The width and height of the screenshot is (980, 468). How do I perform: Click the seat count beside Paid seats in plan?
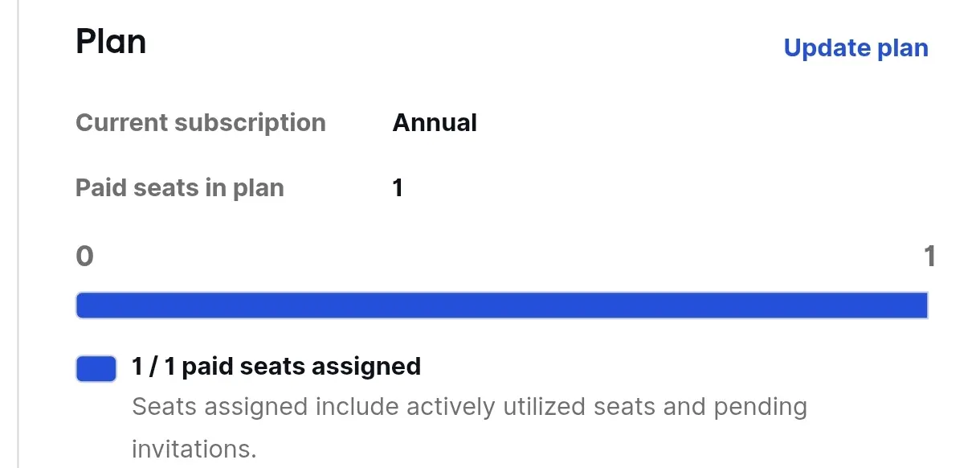398,188
